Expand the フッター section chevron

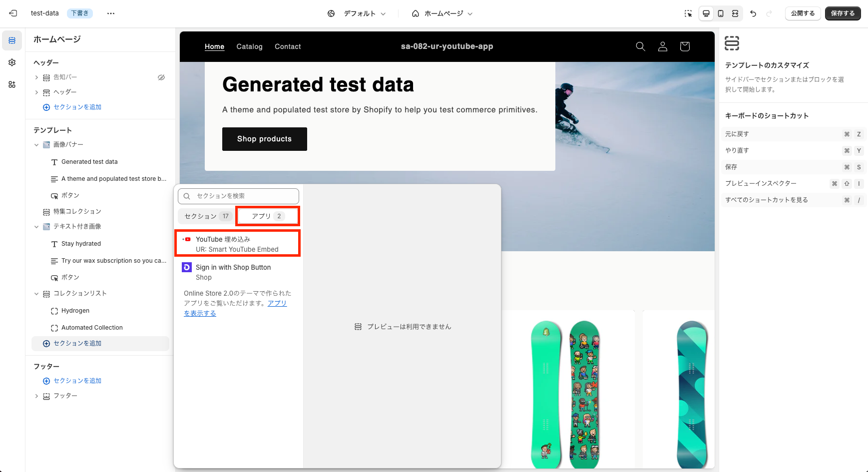pyautogui.click(x=36, y=396)
